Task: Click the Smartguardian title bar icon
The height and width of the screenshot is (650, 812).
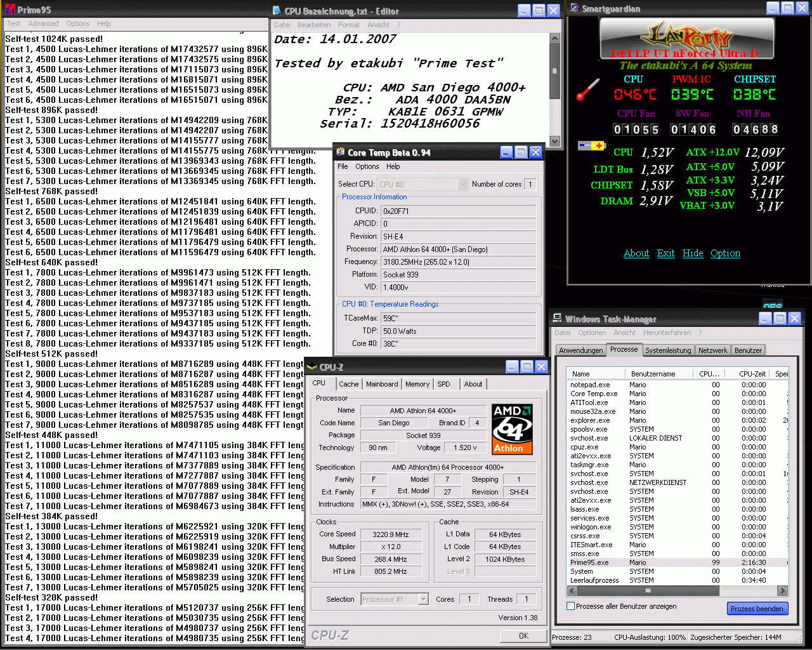Action: pyautogui.click(x=574, y=8)
